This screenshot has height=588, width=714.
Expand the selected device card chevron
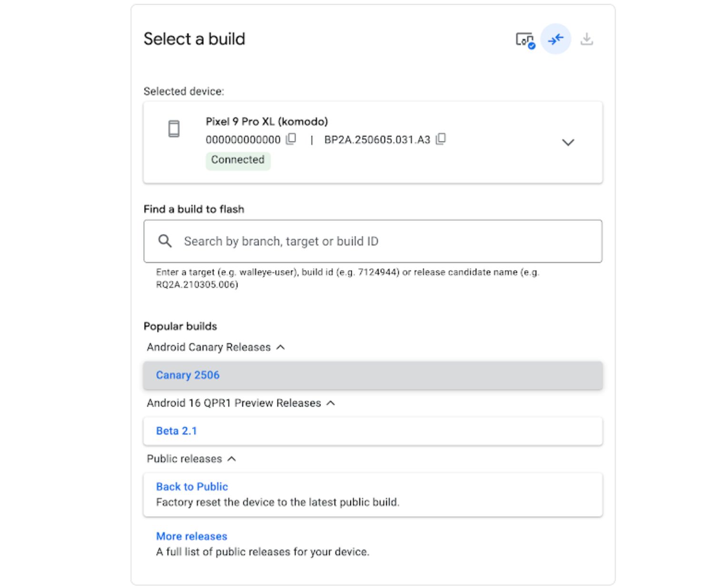point(568,142)
